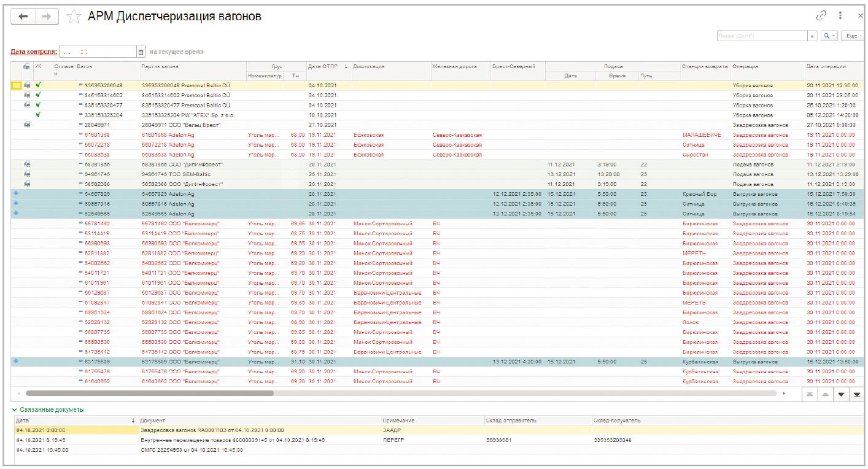Screen dimensions: 868x469
Task: Open document Завдресовка вагонов RA0001103
Action: (x=212, y=430)
